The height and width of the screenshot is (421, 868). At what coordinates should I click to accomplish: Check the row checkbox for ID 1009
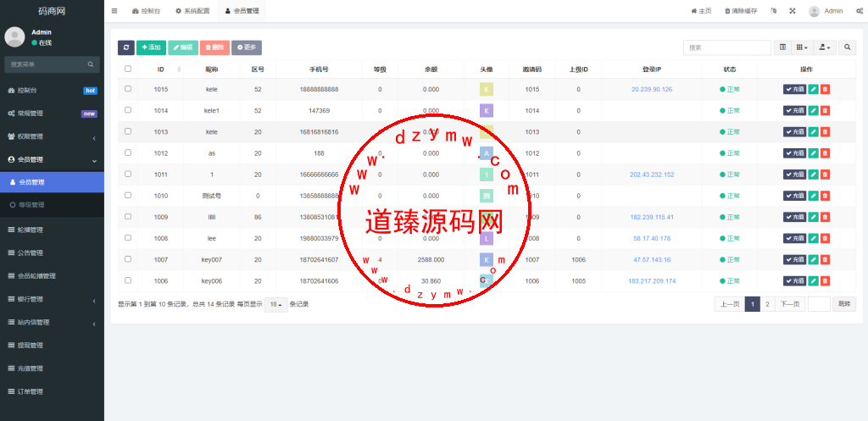pos(128,216)
